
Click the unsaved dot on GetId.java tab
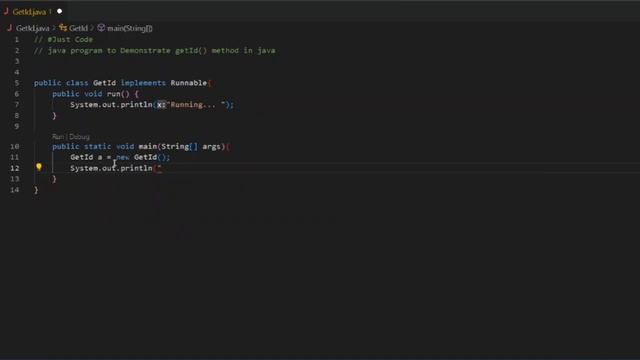60,11
